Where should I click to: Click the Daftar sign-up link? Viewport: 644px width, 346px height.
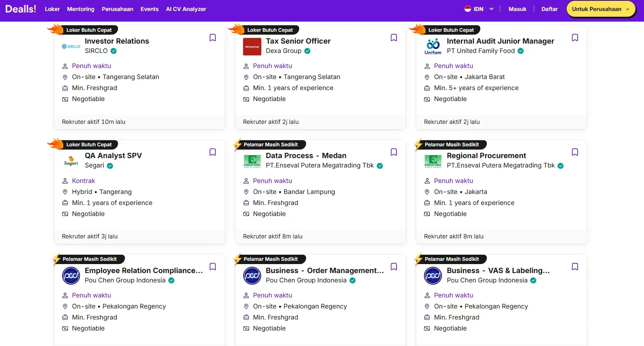pos(549,9)
